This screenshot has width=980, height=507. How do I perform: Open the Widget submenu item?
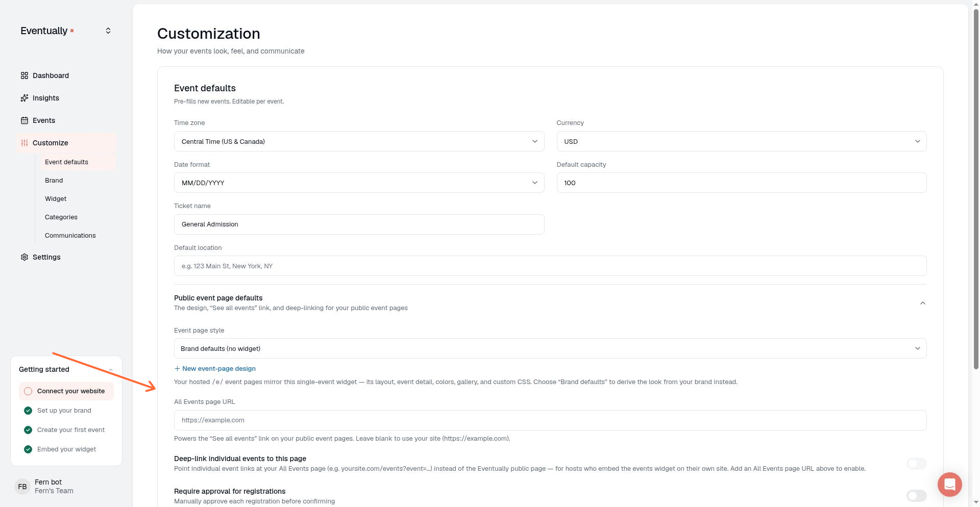point(78,199)
